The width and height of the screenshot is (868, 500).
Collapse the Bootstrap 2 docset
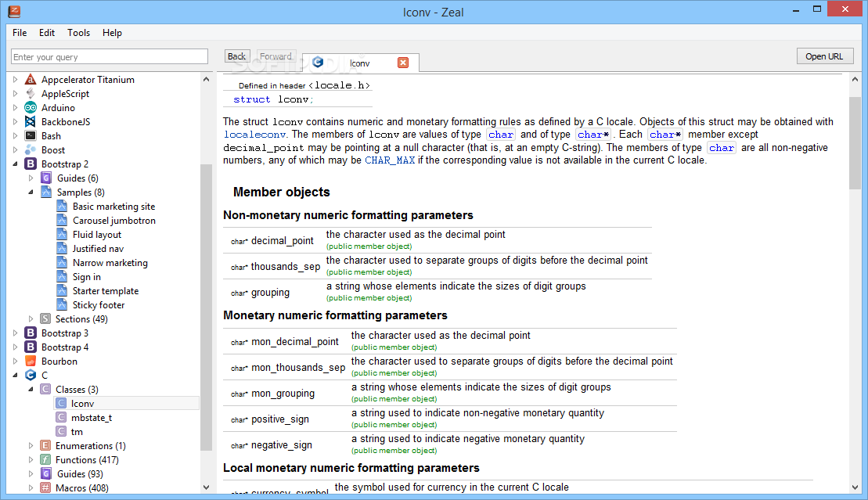(x=15, y=164)
